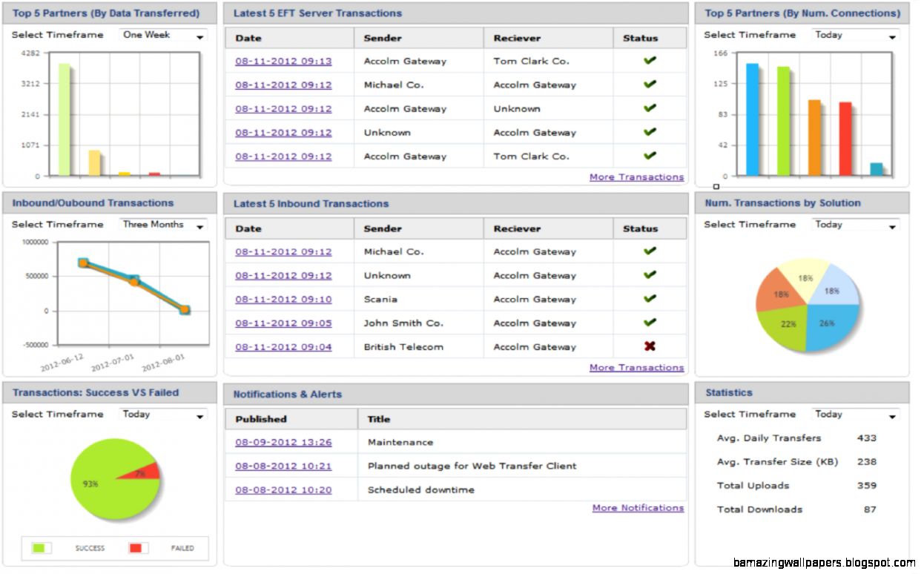Open inbound transaction 08-11-2012 09:04 from British Telecom
This screenshot has height=574, width=924.
283,347
